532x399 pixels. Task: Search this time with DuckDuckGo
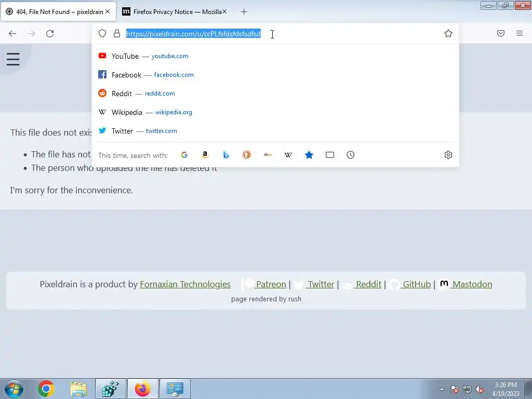coord(247,155)
